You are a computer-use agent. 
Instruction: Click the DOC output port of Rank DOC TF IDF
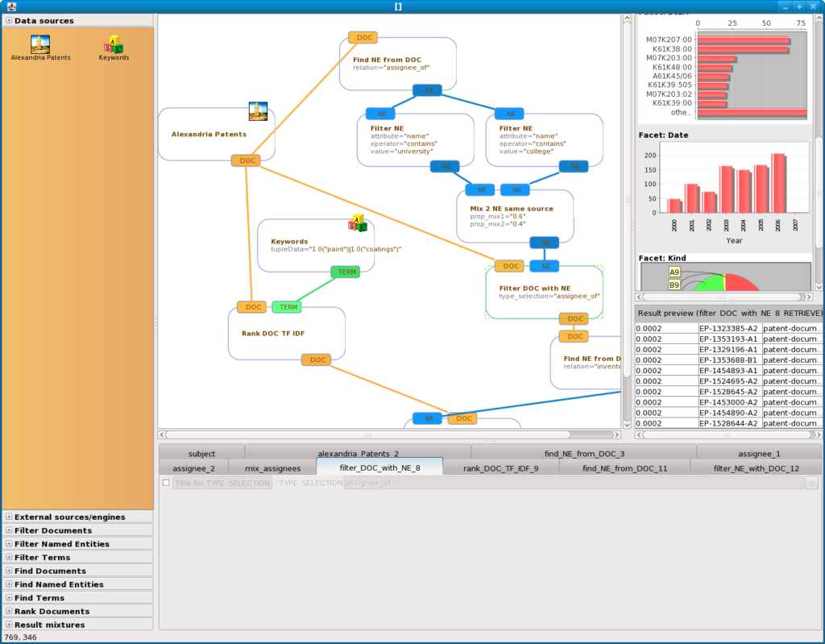316,359
